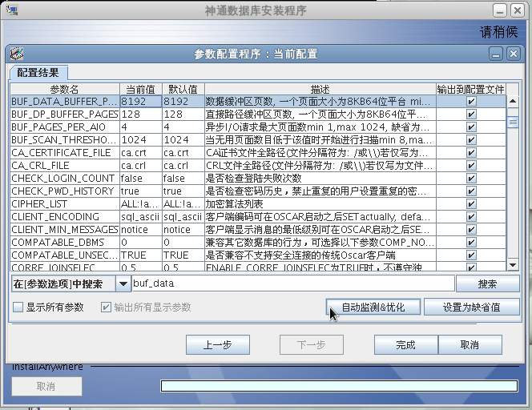Select the CLIENT_ENCODING parameter name
The width and height of the screenshot is (532, 410).
pyautogui.click(x=65, y=217)
